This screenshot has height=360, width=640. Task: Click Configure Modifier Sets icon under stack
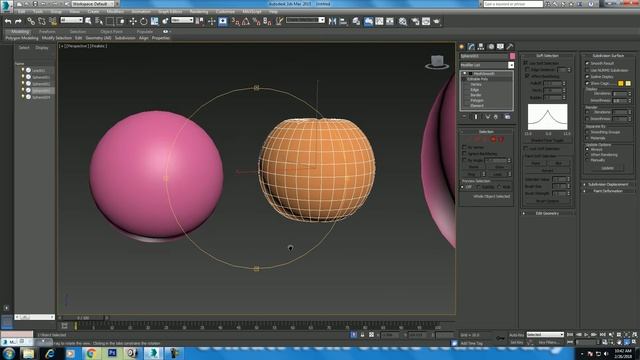pos(507,117)
